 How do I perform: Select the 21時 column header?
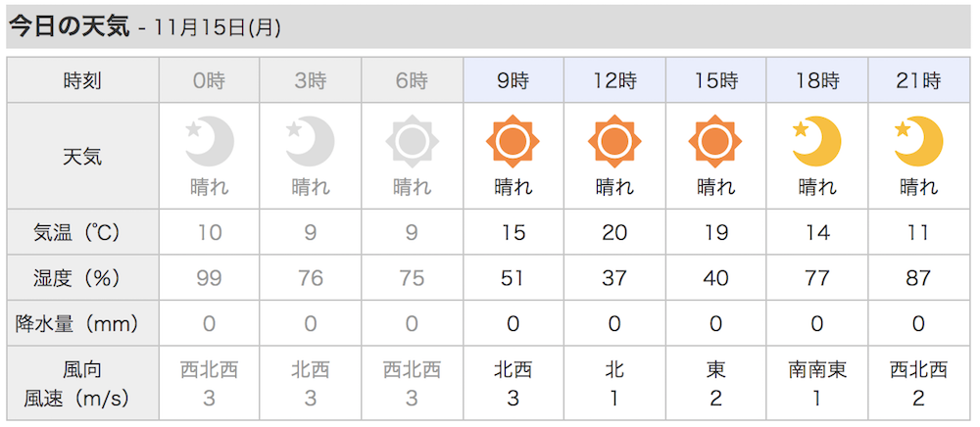pos(919,80)
